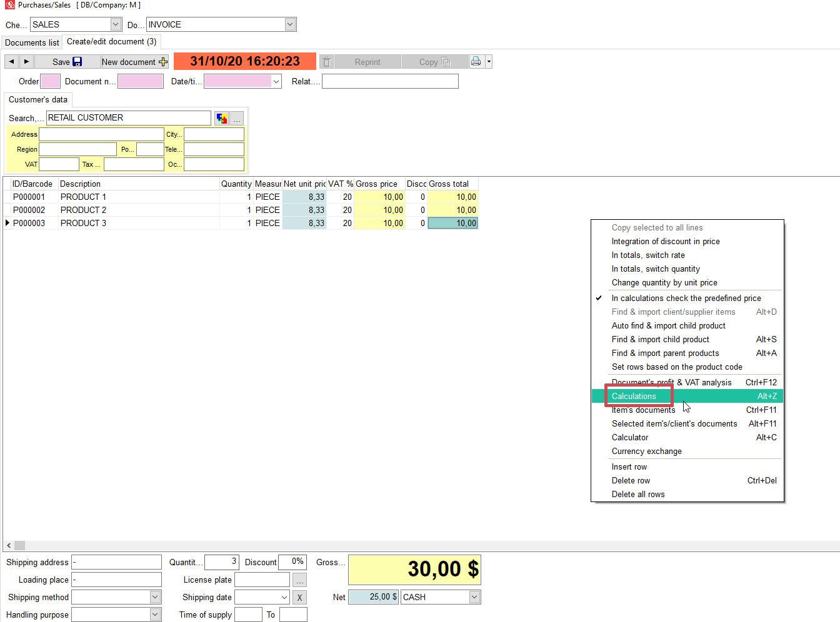Click horizontal scrollbar left arrow
The image size is (840, 622).
[x=9, y=545]
